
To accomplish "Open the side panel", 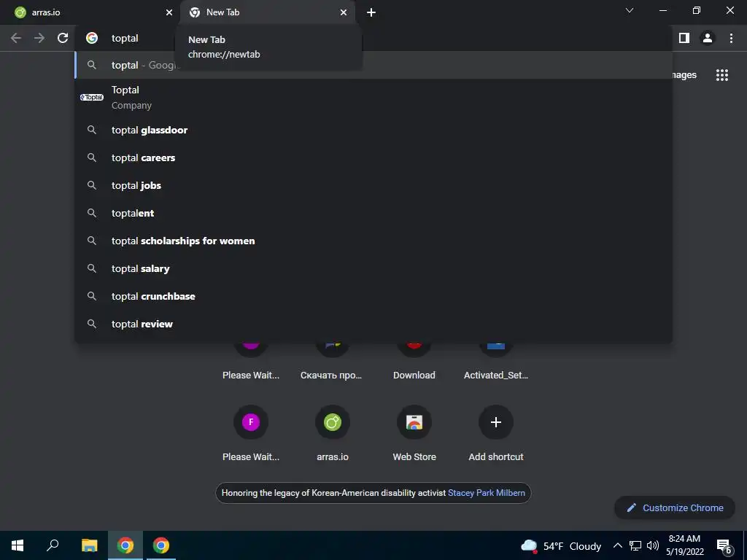I will tap(684, 38).
